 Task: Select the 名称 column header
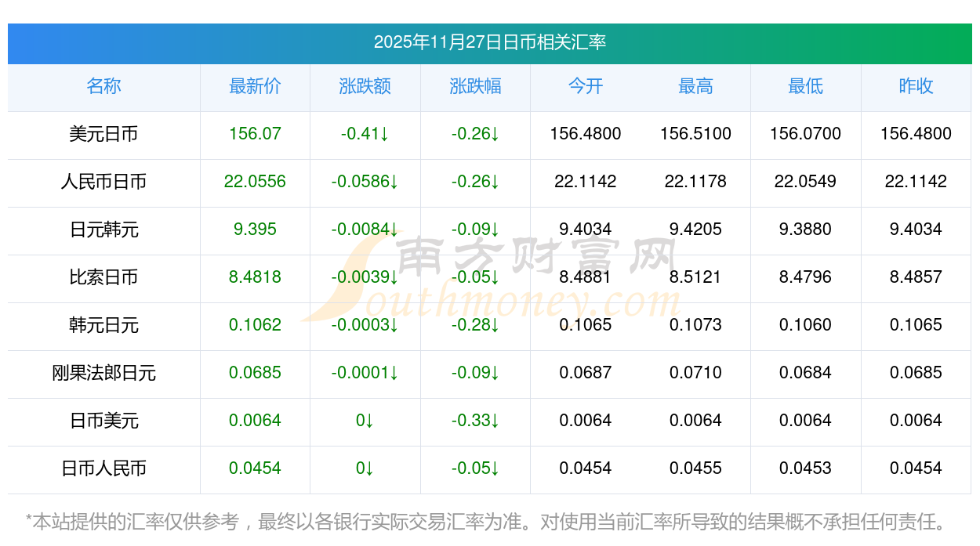click(x=103, y=86)
